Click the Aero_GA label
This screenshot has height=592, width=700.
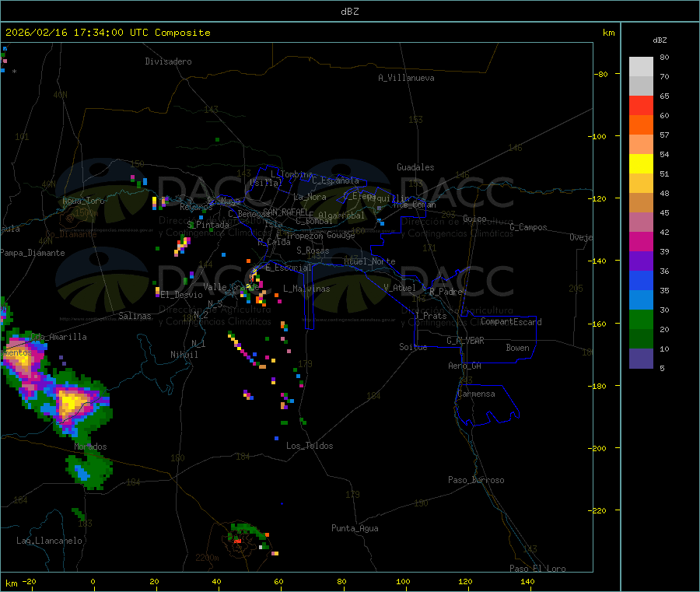(x=464, y=366)
